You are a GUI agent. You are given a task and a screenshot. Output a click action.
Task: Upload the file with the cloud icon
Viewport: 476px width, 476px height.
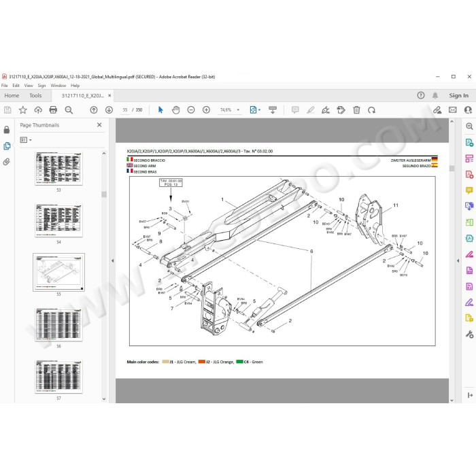click(38, 110)
